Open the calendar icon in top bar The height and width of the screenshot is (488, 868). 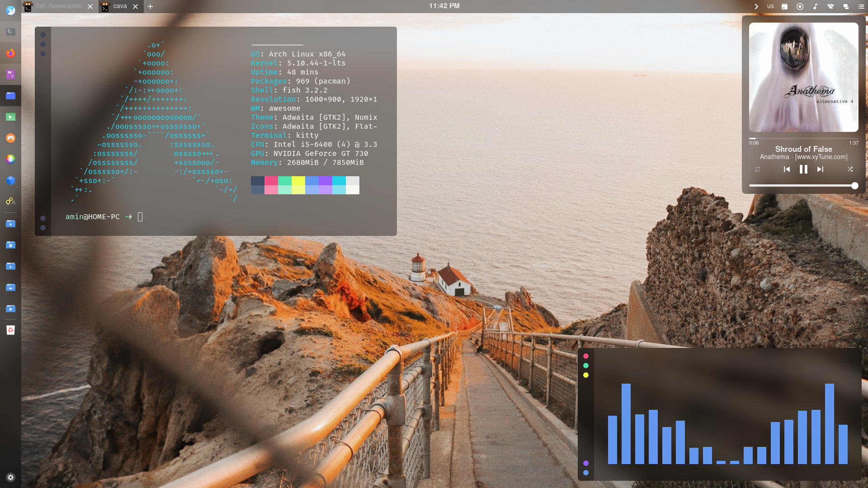click(x=784, y=6)
